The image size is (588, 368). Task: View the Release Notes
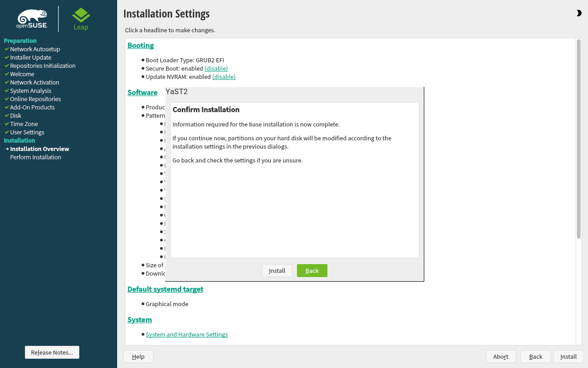(52, 352)
